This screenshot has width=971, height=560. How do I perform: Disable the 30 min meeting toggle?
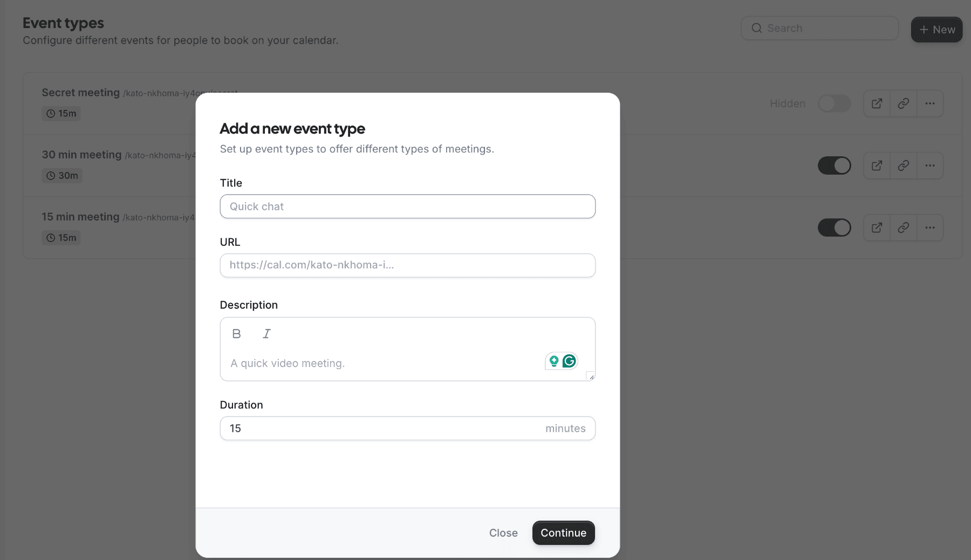click(x=835, y=165)
